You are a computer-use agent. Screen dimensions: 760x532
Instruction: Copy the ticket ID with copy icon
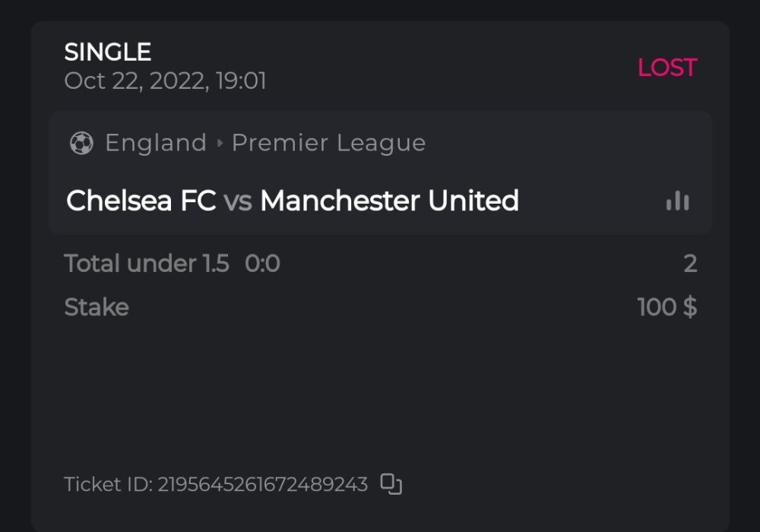click(x=391, y=484)
